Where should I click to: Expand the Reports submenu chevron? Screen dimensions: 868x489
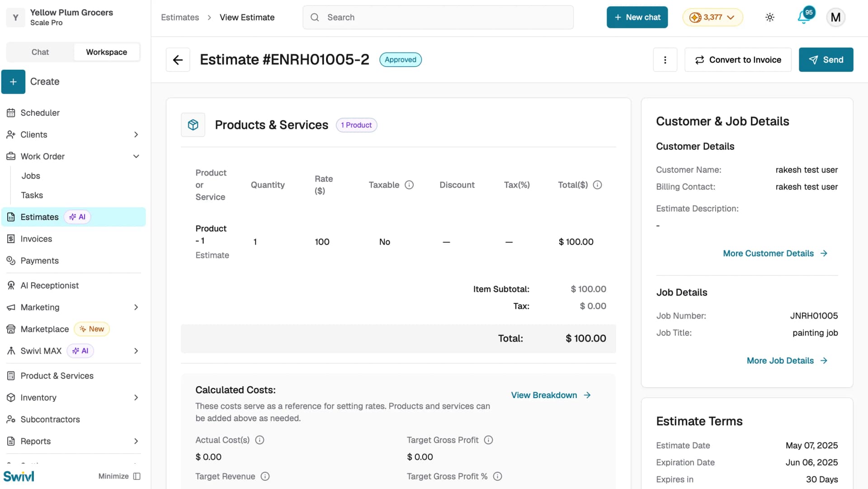pos(136,441)
